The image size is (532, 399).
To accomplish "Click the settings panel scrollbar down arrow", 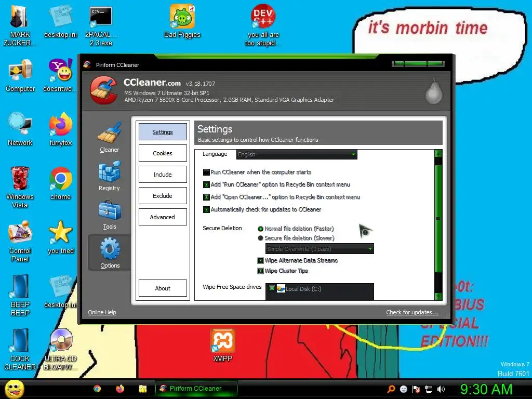I will [438, 296].
